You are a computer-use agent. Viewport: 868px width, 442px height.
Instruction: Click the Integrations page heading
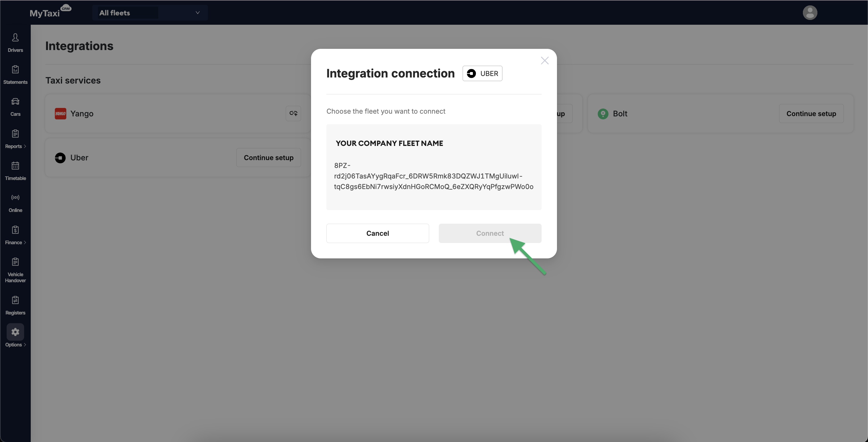79,46
